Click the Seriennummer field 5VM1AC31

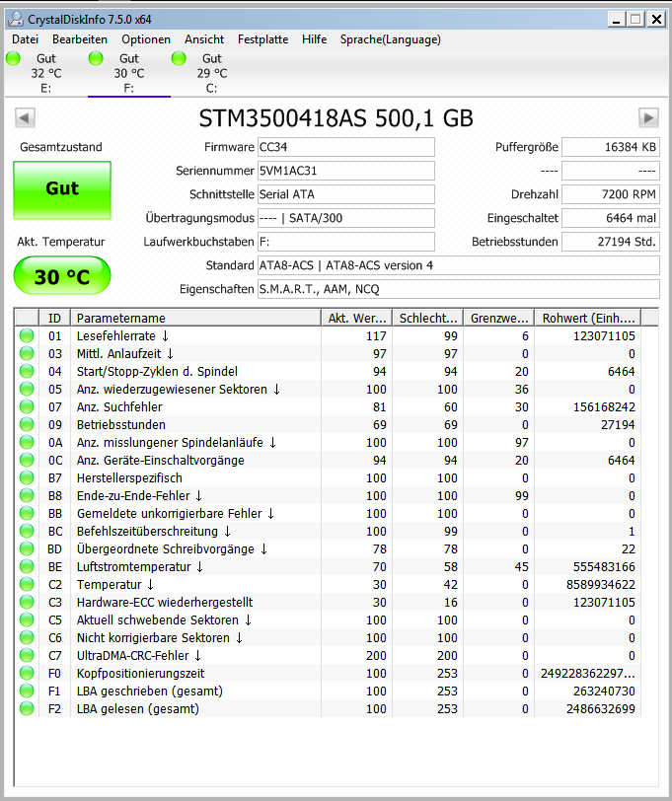point(346,171)
